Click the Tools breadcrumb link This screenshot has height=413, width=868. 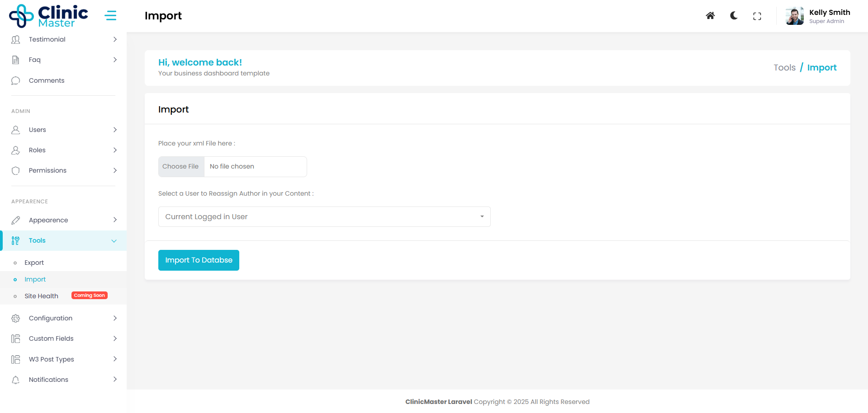pyautogui.click(x=784, y=67)
